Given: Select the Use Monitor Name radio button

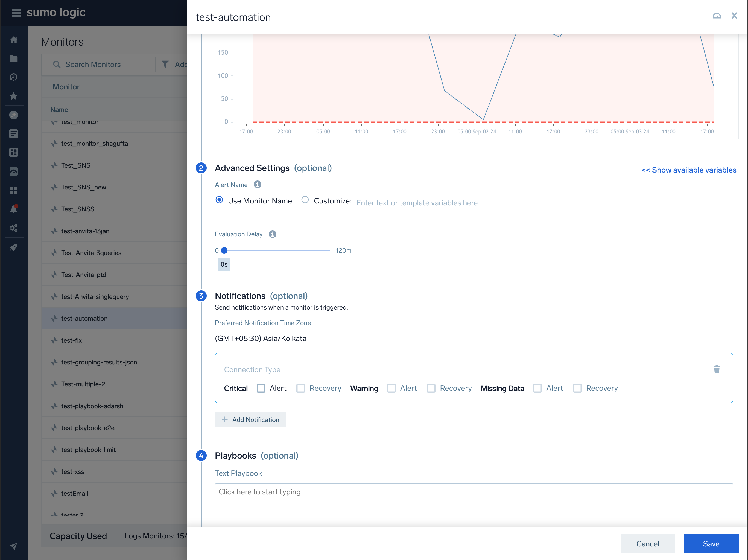Looking at the screenshot, I should click(x=219, y=200).
